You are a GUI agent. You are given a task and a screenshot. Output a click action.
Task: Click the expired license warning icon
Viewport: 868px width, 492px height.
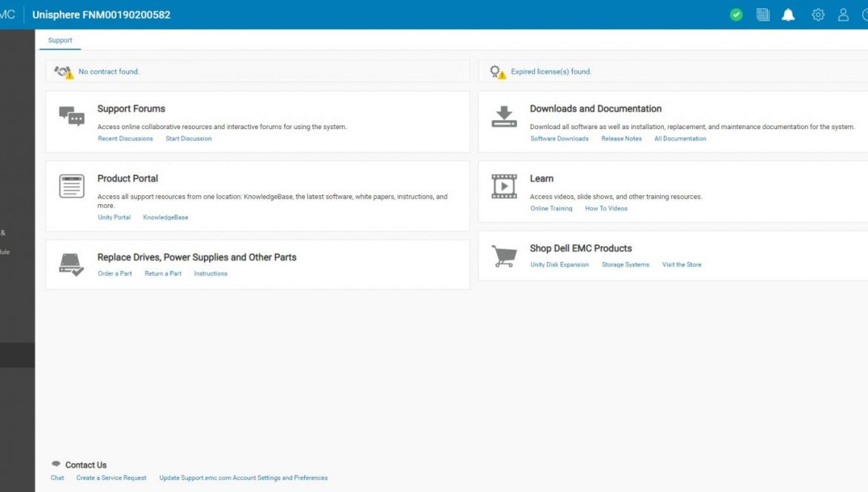(498, 72)
